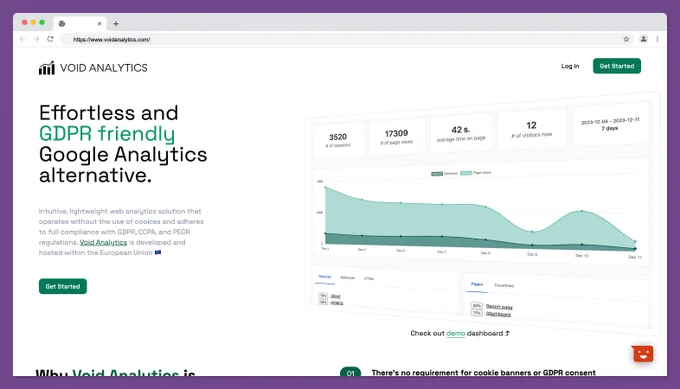
Task: Click the 42 s. average time stat
Action: tap(461, 133)
